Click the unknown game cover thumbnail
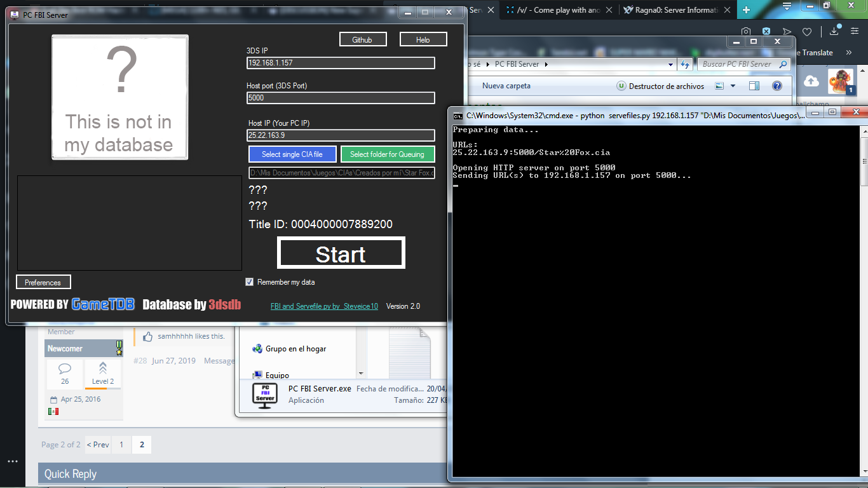 tap(119, 97)
